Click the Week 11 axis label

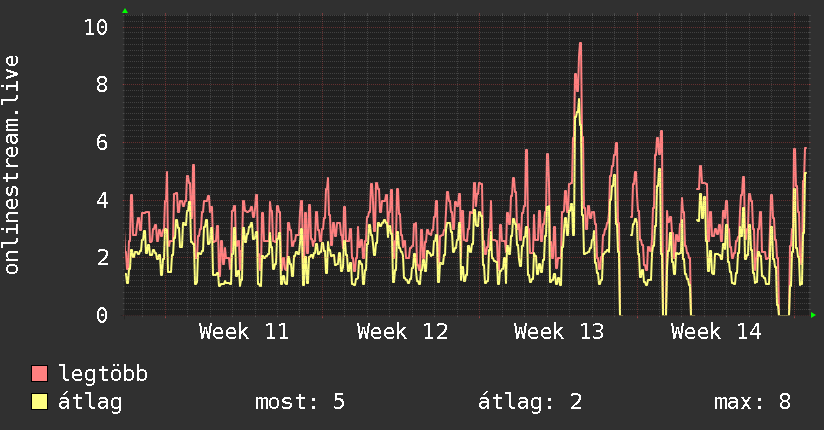point(244,332)
